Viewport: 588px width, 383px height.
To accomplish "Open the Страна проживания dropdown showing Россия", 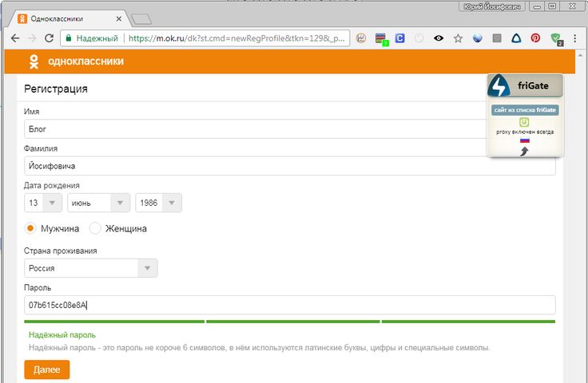I will (x=91, y=268).
